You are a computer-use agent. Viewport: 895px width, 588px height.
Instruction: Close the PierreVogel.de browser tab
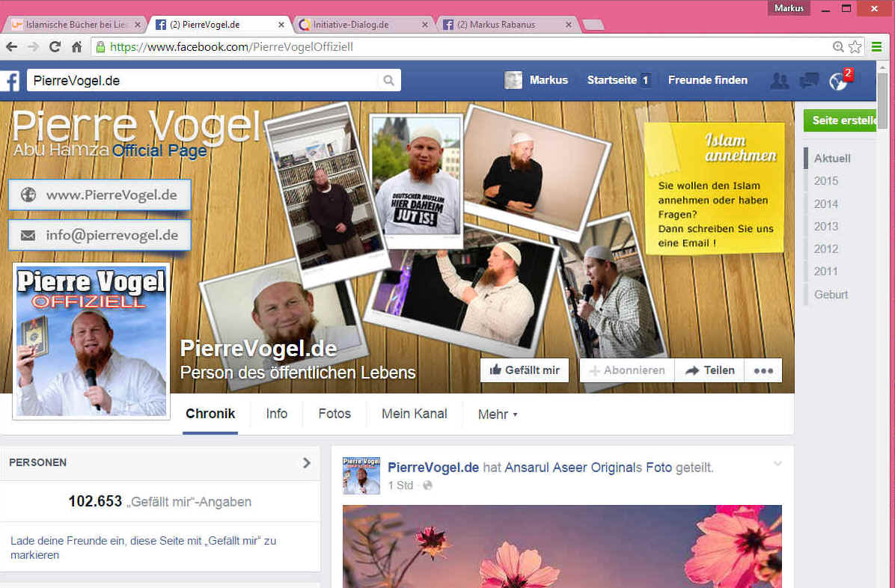(281, 25)
